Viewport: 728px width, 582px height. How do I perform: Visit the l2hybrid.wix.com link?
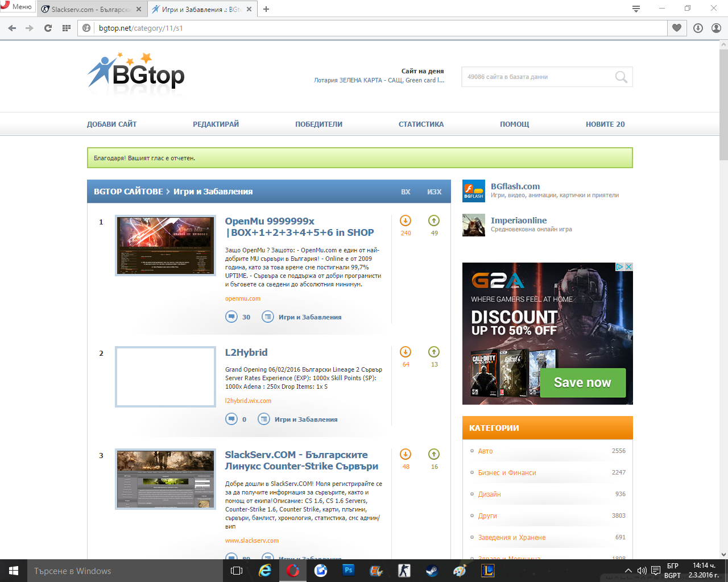point(248,401)
